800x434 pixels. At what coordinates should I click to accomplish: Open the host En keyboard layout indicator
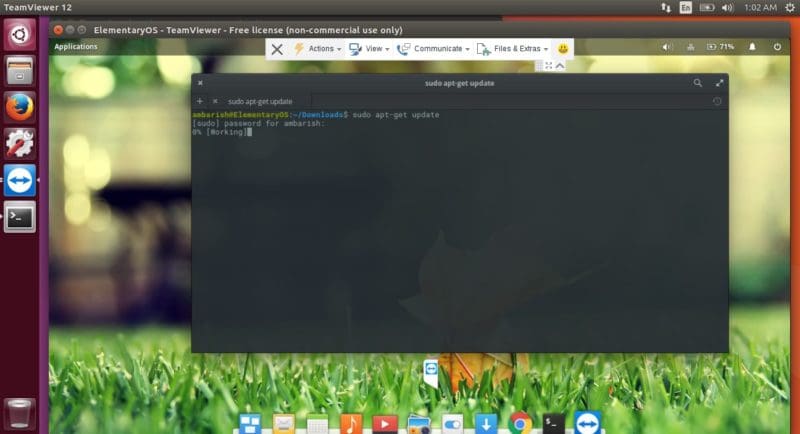point(686,8)
